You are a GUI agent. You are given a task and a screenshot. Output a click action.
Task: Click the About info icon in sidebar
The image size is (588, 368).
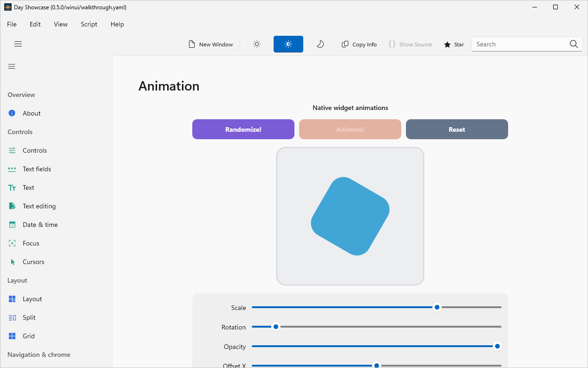coord(12,113)
